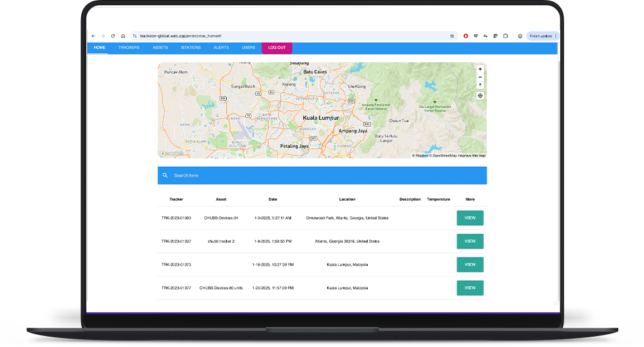Click the Improve this map link
The height and width of the screenshot is (347, 644).
coord(472,156)
